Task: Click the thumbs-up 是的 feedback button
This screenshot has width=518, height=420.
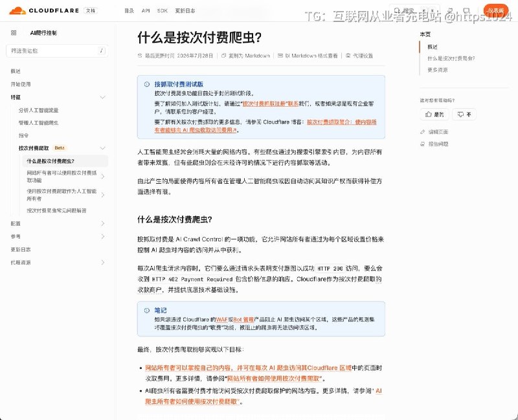Action: coord(434,115)
